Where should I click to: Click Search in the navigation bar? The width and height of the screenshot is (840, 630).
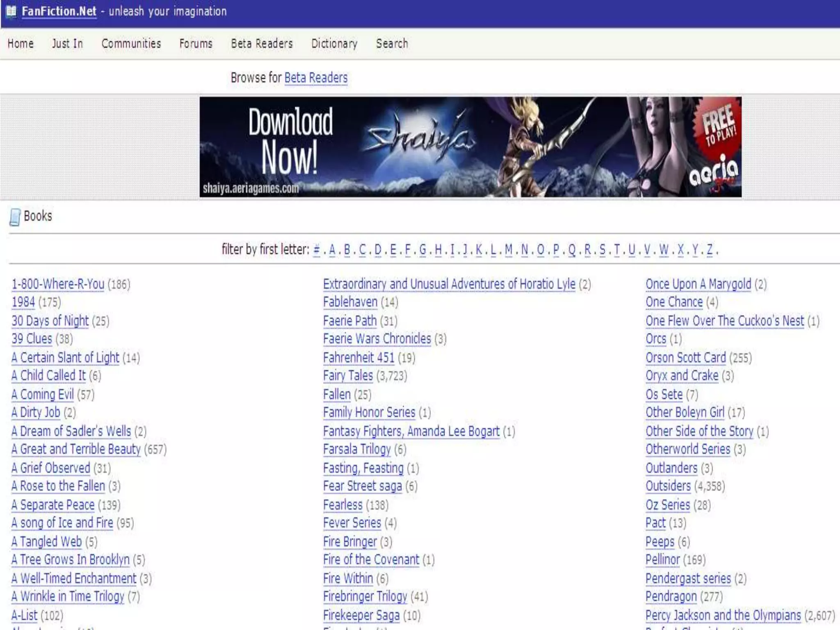pos(392,43)
